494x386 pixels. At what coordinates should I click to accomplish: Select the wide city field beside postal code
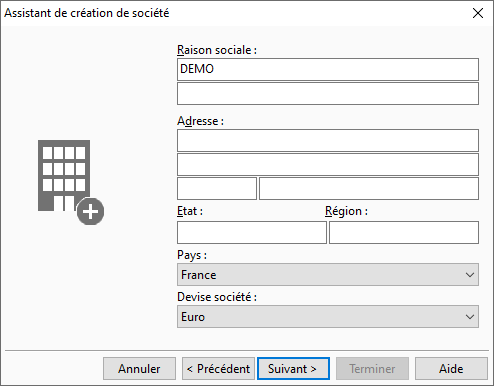tap(369, 189)
